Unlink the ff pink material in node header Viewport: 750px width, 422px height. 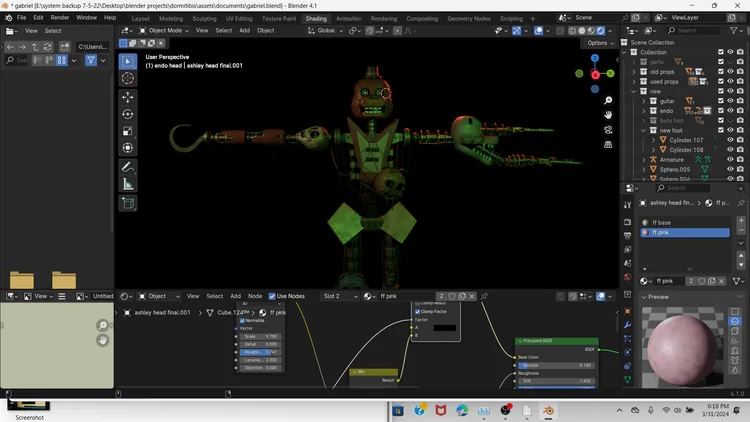[x=472, y=296]
